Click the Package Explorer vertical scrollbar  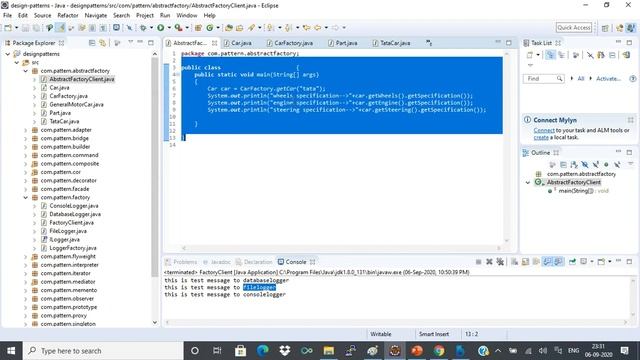tap(155, 167)
